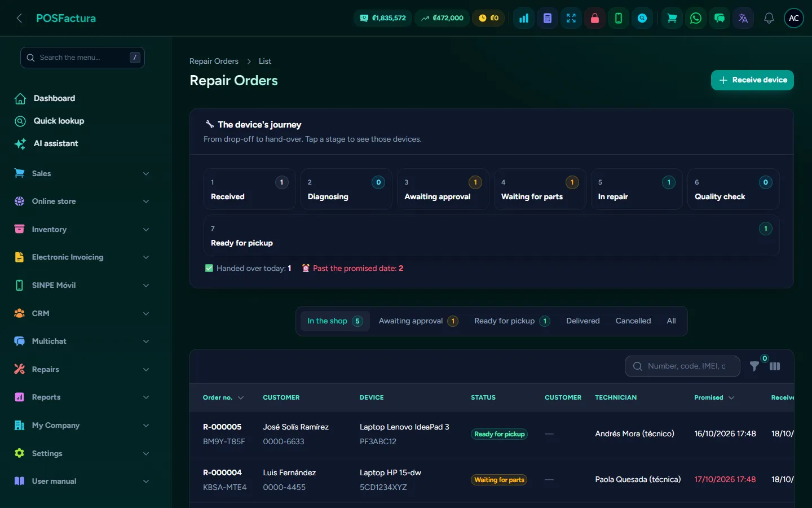This screenshot has height=508, width=812.
Task: Sort by Order no. column
Action: 223,397
